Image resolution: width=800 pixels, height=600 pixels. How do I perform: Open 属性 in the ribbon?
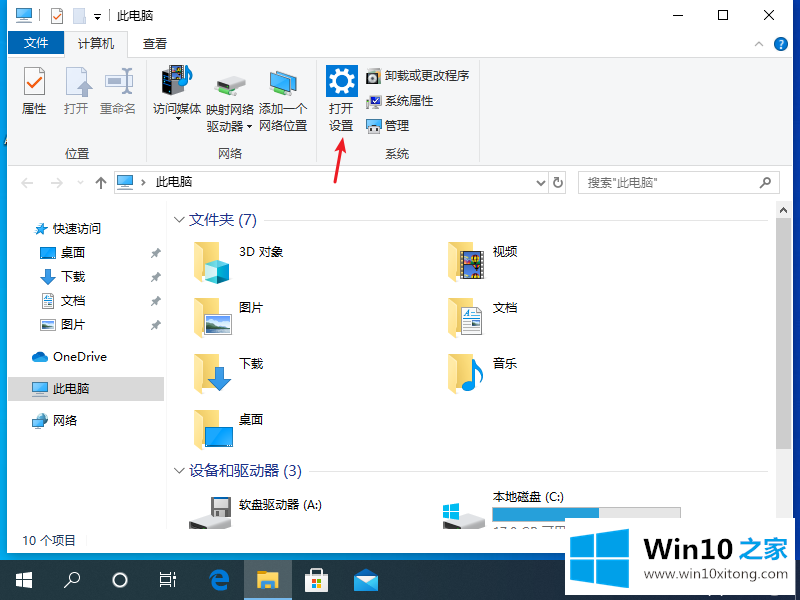click(x=34, y=91)
